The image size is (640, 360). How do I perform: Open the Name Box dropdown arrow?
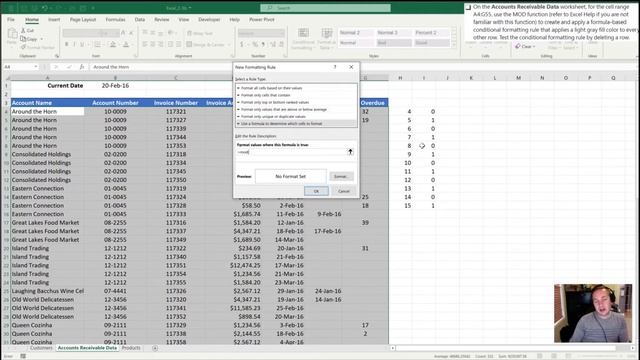point(36,67)
